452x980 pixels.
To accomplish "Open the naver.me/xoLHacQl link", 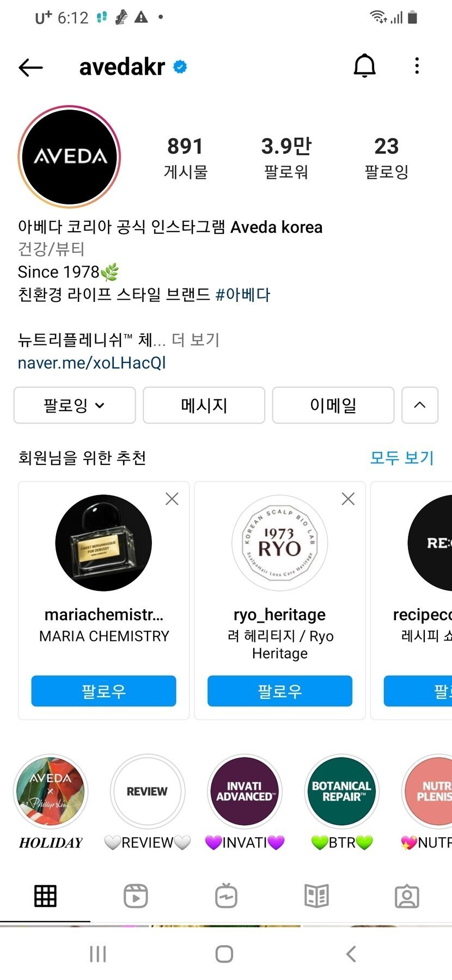I will [x=91, y=363].
